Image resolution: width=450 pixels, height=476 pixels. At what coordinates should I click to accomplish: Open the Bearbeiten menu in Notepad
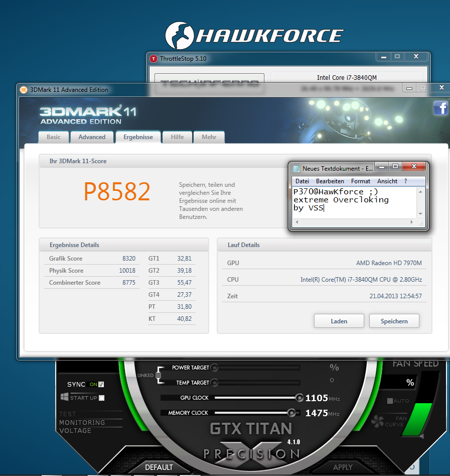(330, 181)
